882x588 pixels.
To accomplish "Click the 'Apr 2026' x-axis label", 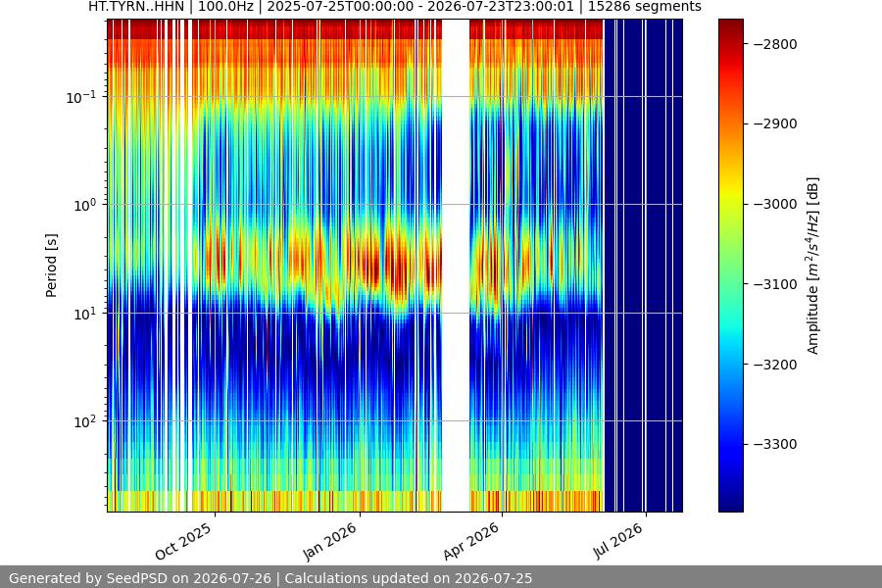I will tap(471, 541).
